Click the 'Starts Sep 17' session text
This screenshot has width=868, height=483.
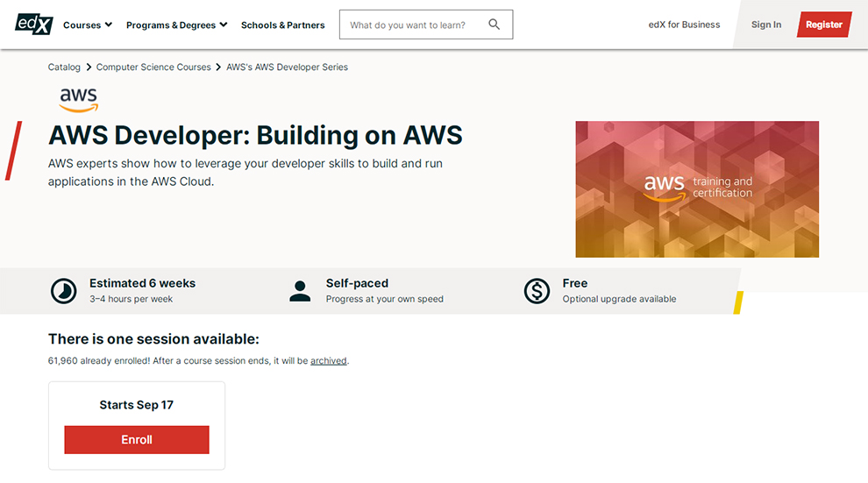point(136,405)
